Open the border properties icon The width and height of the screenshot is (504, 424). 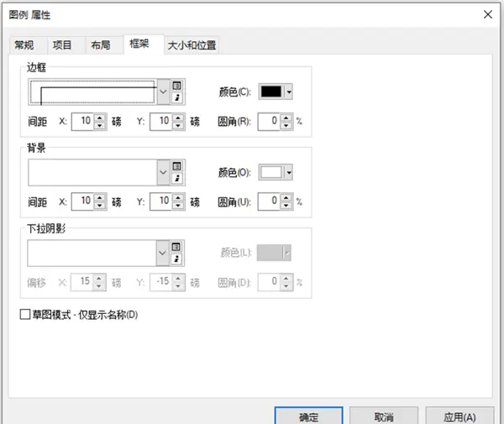177,98
